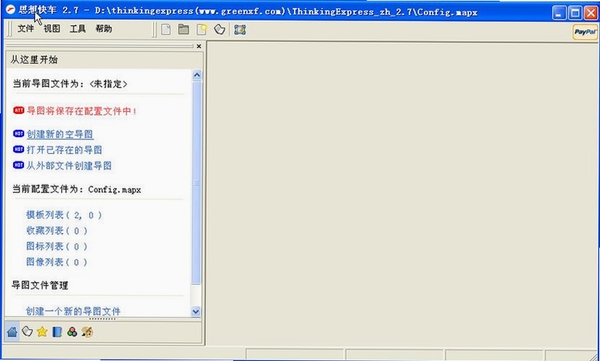600x361 pixels.
Task: Click the 当前导图文件为：<未指定> text
Action: pyautogui.click(x=70, y=84)
